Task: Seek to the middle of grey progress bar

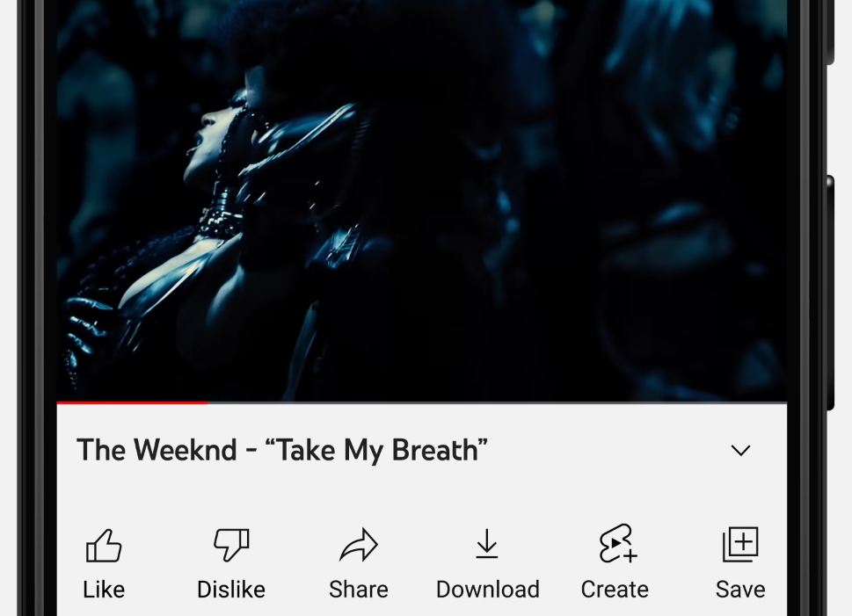Action: pyautogui.click(x=497, y=402)
